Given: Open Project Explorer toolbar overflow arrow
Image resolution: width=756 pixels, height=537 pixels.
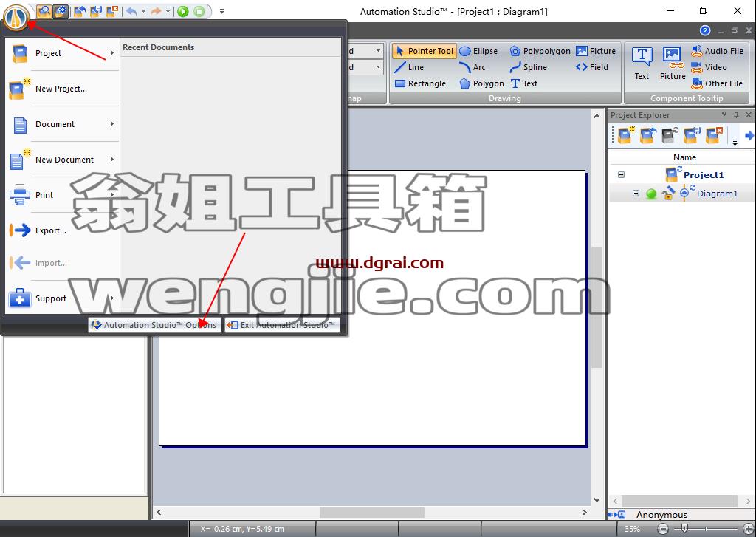Looking at the screenshot, I should (735, 143).
